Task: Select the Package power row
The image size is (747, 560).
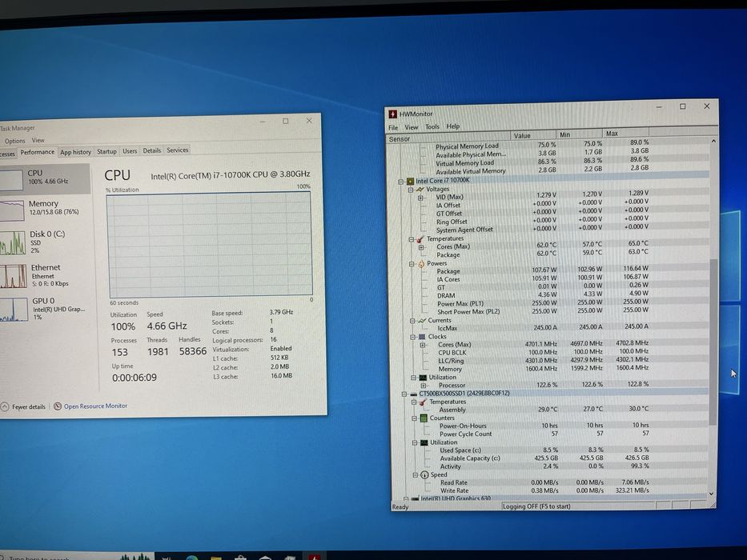Action: coord(548,270)
